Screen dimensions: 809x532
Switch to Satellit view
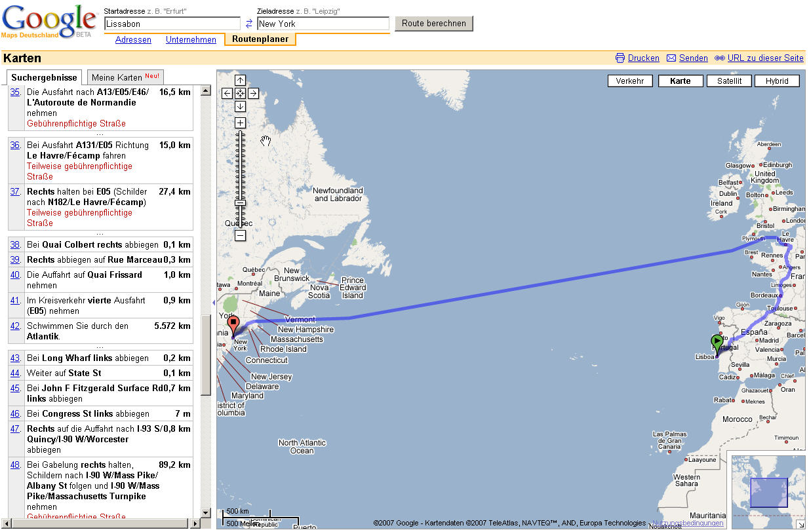click(729, 81)
